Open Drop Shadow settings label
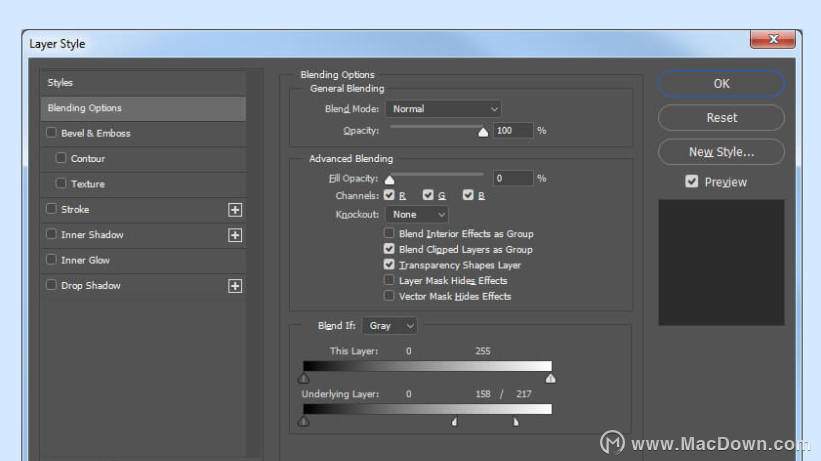This screenshot has height=461, width=821. (x=91, y=286)
